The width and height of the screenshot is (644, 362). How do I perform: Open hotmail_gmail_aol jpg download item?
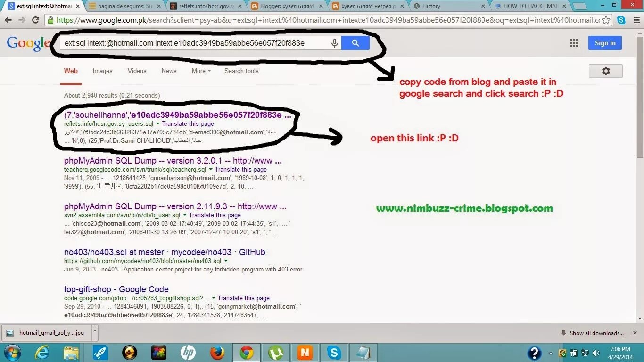[46, 333]
